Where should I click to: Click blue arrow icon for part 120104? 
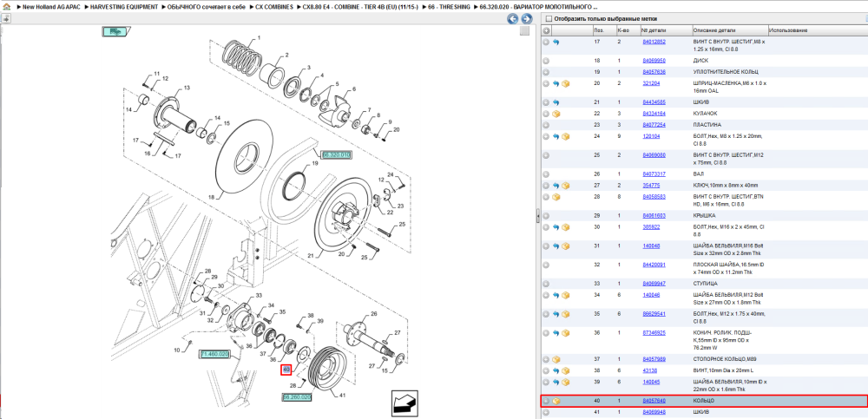click(556, 136)
